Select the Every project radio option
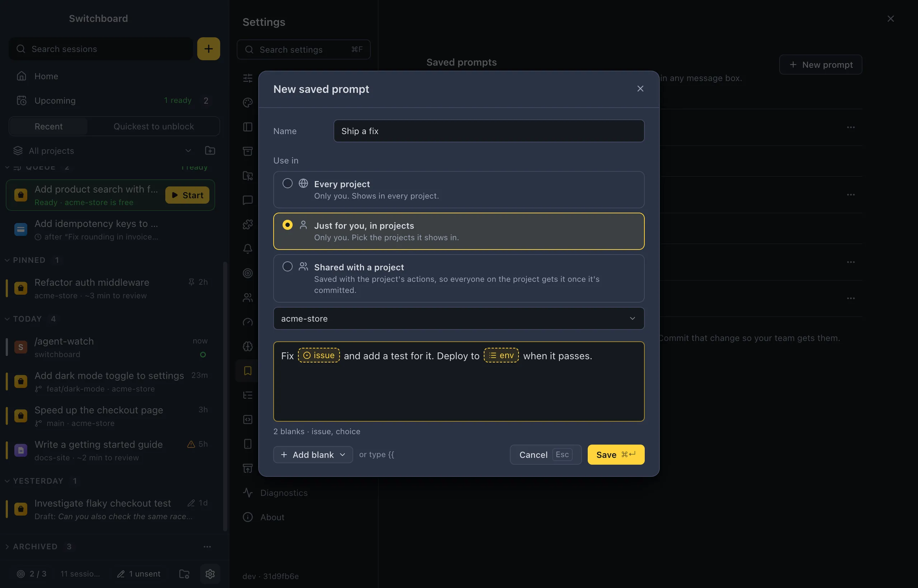This screenshot has width=918, height=588. (x=459, y=189)
